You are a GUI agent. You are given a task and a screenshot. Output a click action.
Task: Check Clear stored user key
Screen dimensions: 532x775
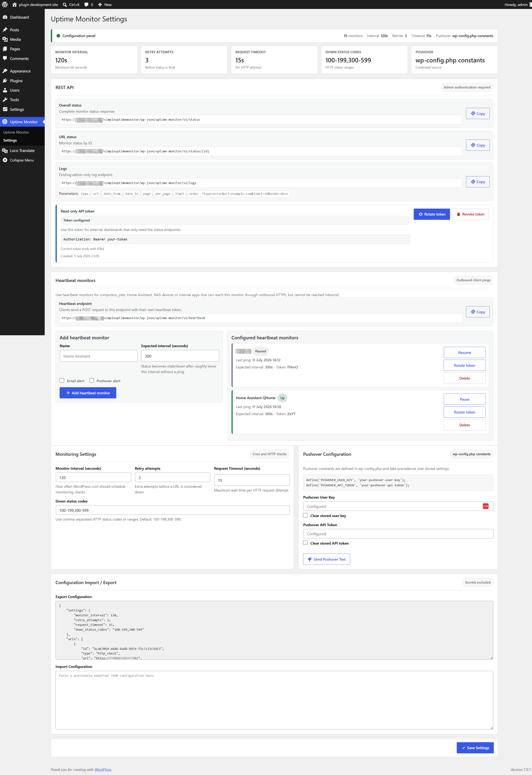(x=305, y=515)
